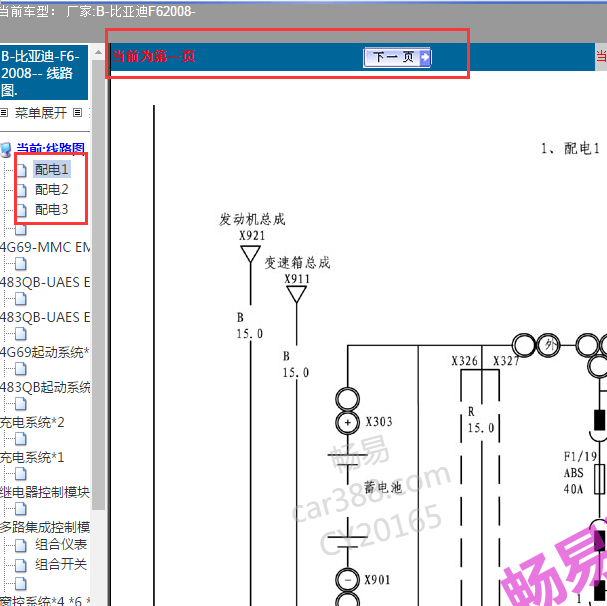Select 配电1 in the tree
Image resolution: width=607 pixels, height=606 pixels.
[51, 169]
